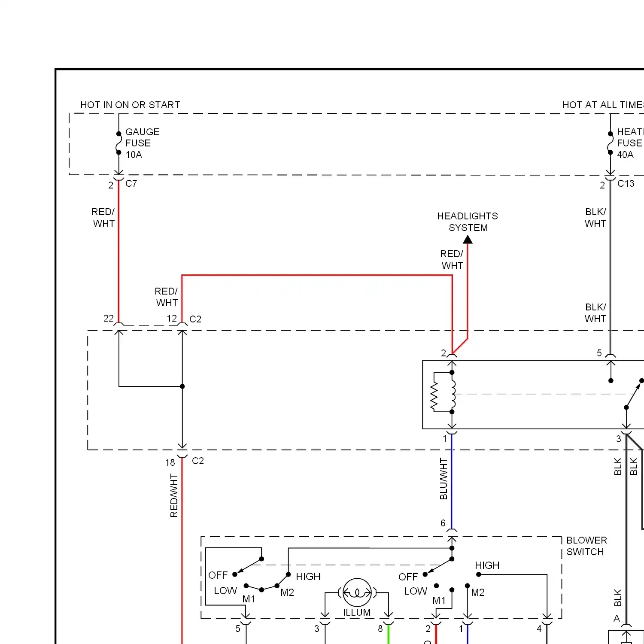
Task: Select the right OFF switch position label
Action: point(408,577)
